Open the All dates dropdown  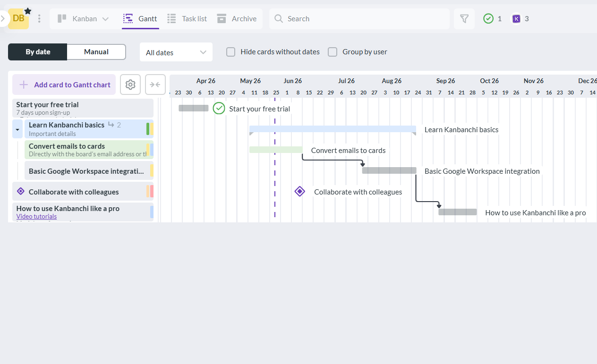pos(176,52)
